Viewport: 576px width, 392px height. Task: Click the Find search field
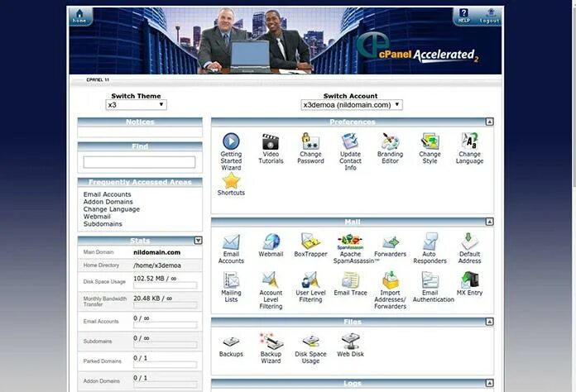(x=139, y=162)
